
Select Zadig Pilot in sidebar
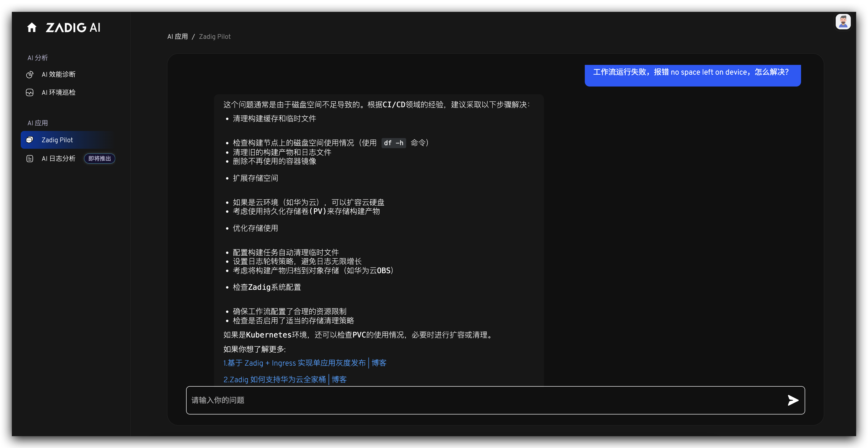tap(57, 140)
